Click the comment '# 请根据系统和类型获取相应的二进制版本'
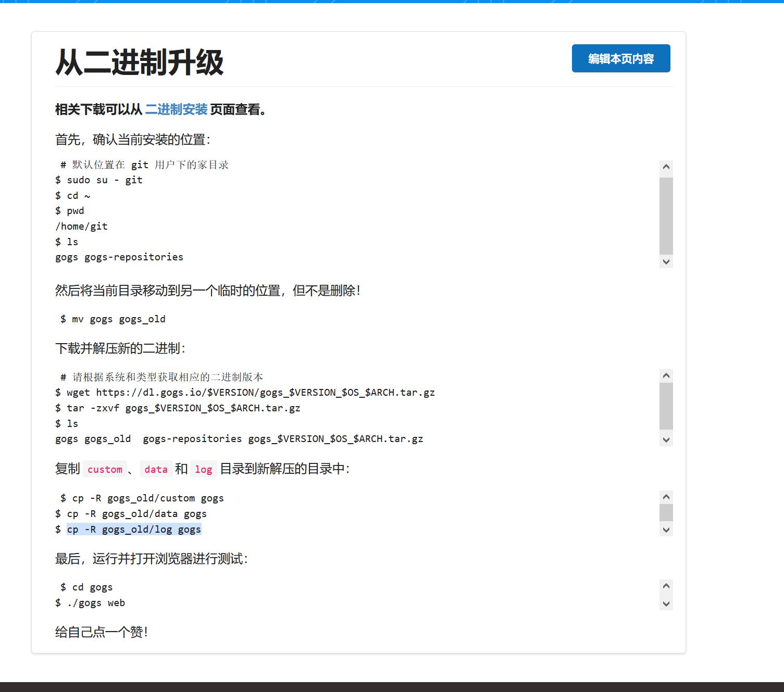 click(162, 377)
